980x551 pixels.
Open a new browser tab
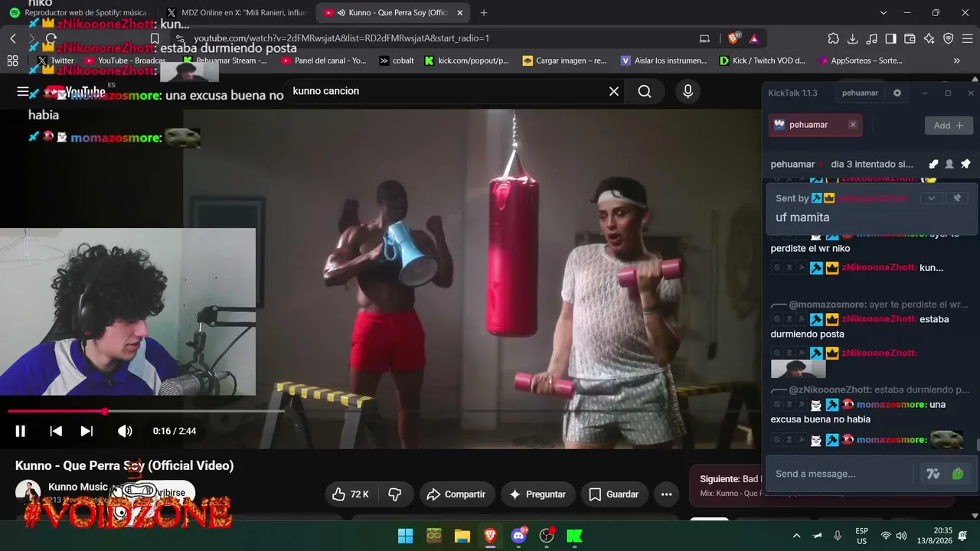click(x=483, y=13)
